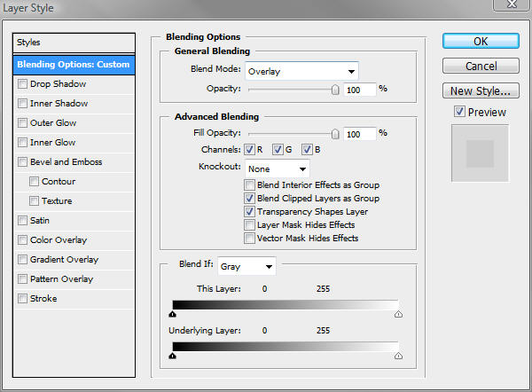Screen dimensions: 532x392
Task: Click the Cancel button
Action: 481,66
